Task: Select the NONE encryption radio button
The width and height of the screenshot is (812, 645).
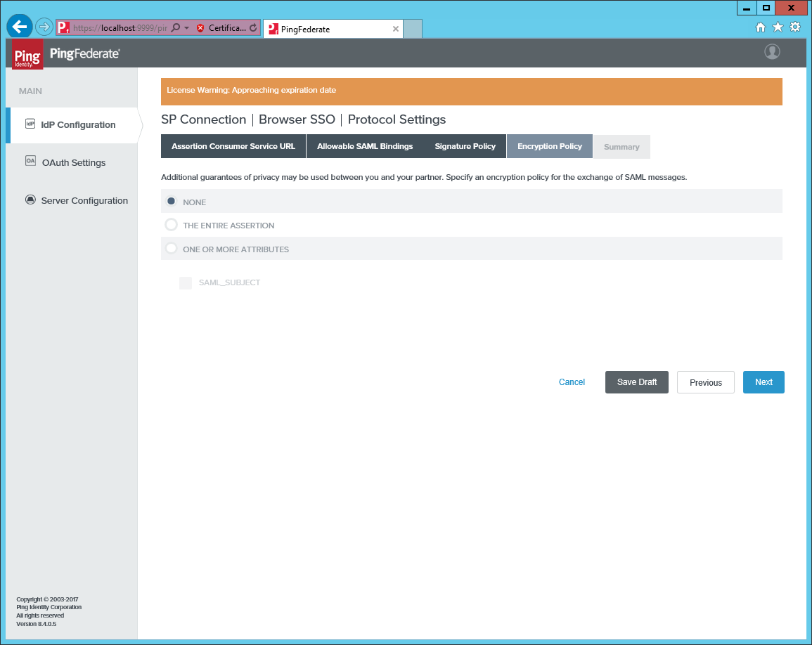Action: pos(171,201)
